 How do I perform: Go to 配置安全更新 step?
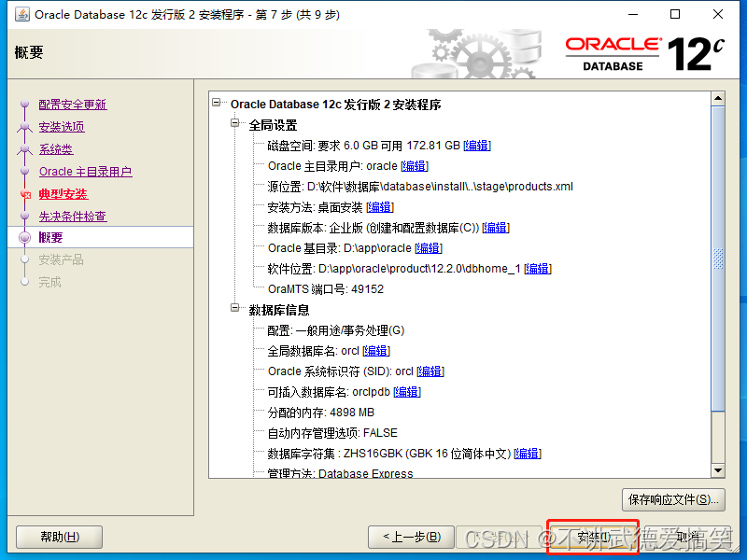point(73,105)
